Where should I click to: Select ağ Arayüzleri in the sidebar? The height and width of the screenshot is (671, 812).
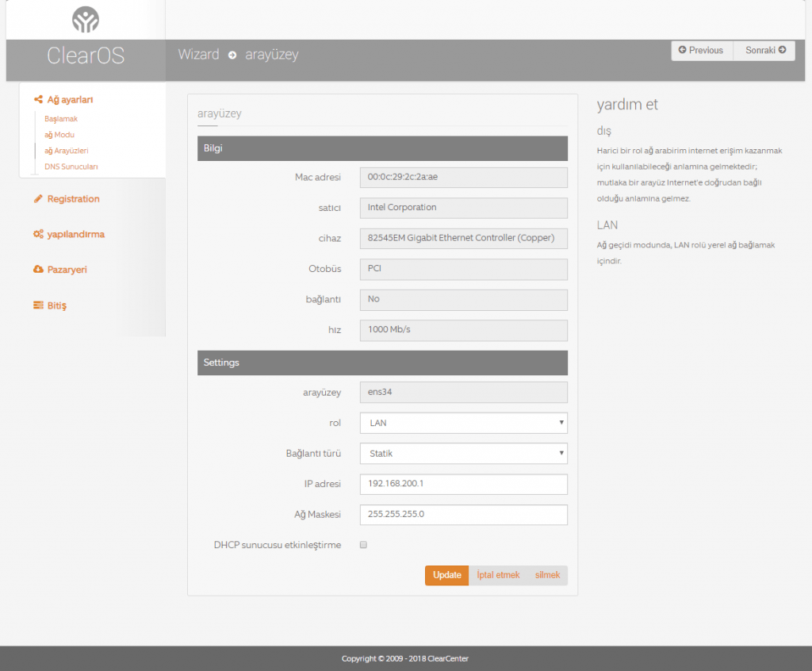(66, 151)
